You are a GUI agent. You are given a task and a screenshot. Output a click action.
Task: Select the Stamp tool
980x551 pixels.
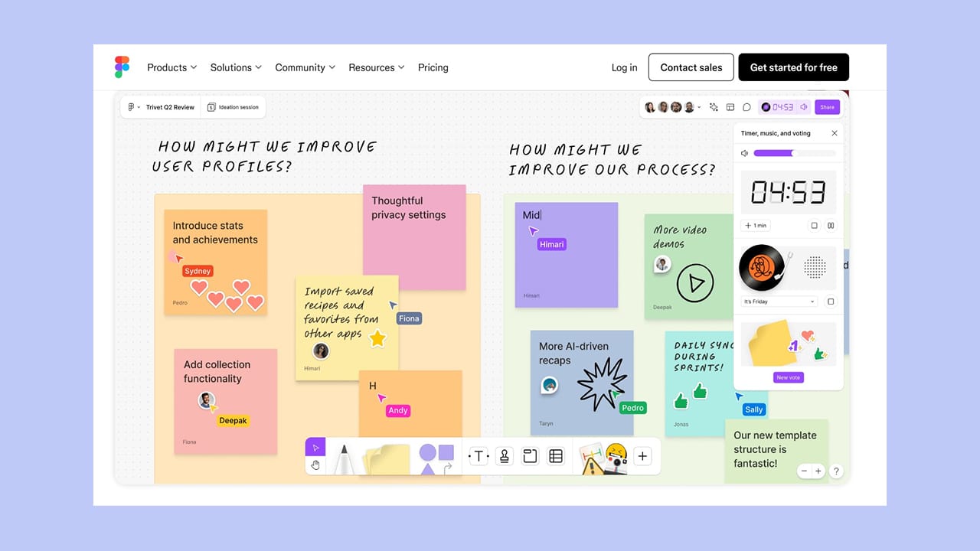504,456
